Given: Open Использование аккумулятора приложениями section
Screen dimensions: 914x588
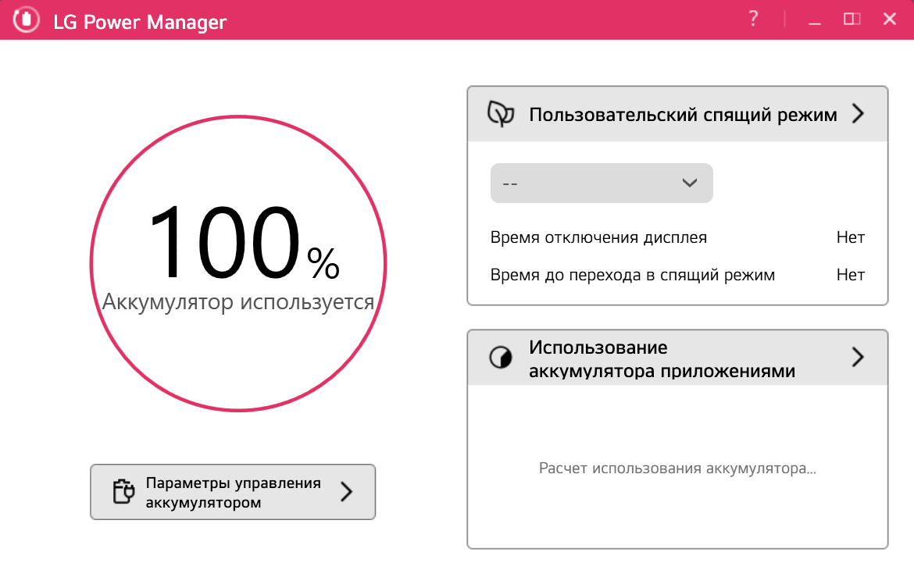Looking at the screenshot, I should 661,358.
